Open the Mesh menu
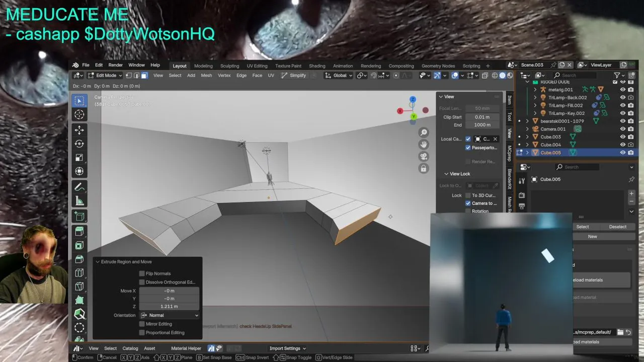 (206, 75)
